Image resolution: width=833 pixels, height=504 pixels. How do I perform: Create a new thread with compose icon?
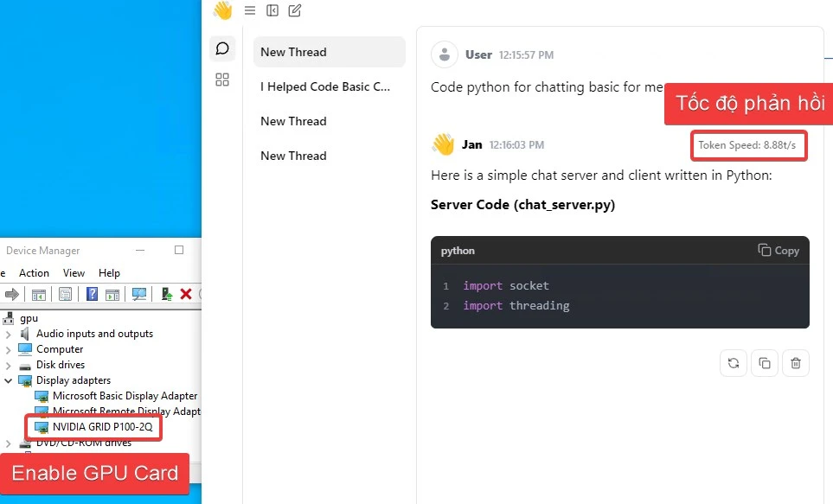pos(295,10)
